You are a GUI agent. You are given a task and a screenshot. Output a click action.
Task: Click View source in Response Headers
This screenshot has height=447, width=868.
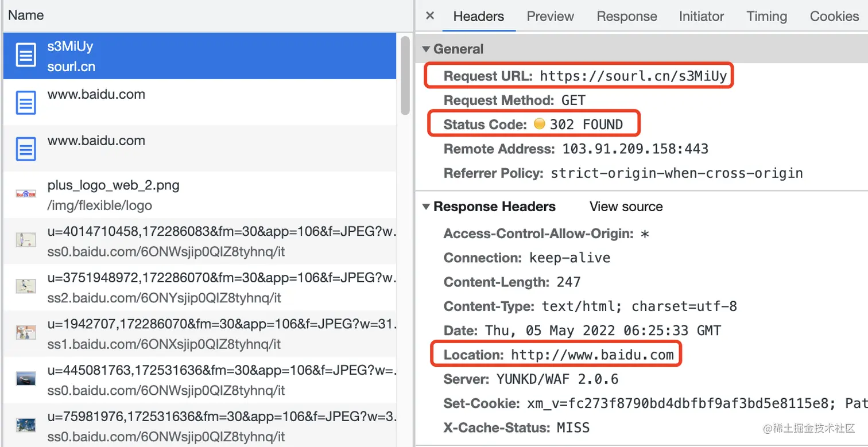626,207
